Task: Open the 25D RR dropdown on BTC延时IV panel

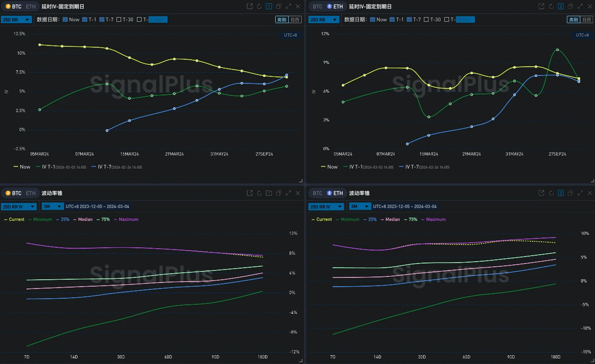Action: [16, 19]
